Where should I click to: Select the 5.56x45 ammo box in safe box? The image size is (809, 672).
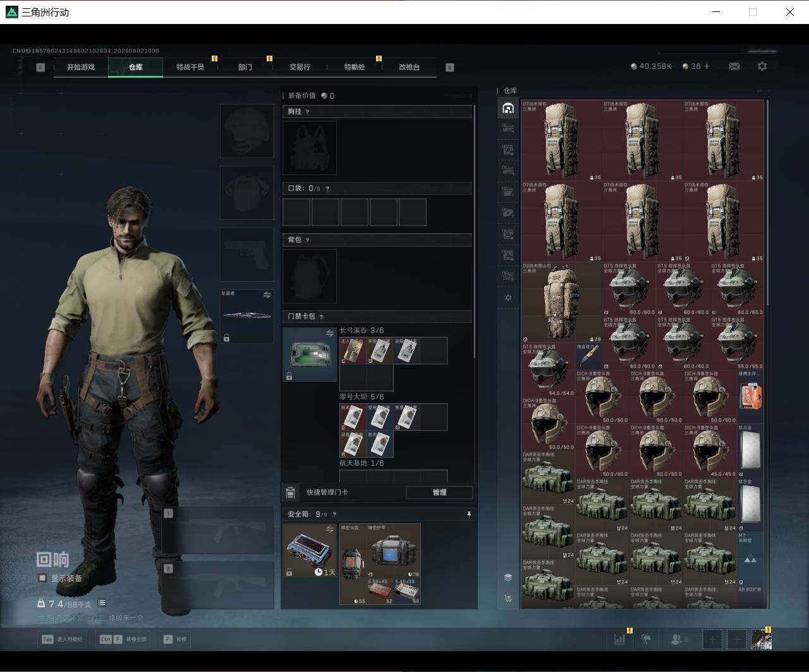(380, 591)
